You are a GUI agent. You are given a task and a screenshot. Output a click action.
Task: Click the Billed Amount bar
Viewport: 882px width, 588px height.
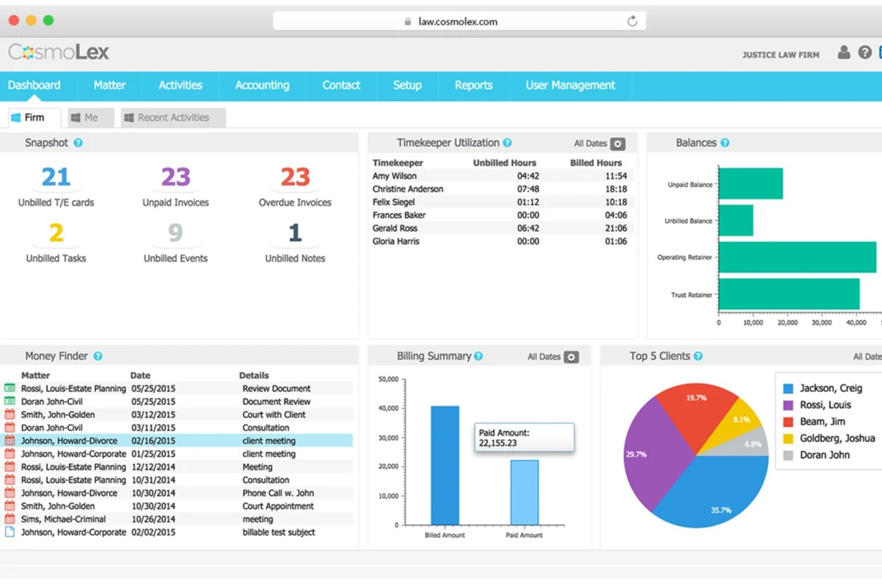445,465
